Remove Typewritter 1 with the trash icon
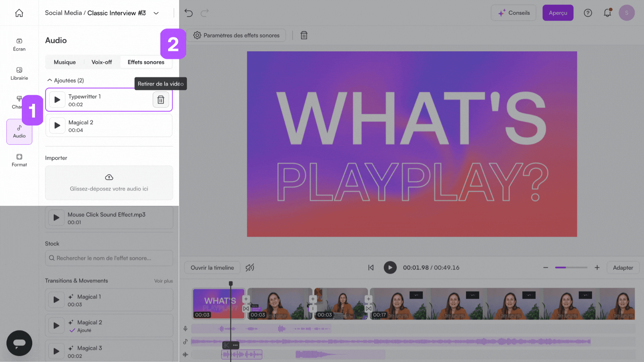This screenshot has width=644, height=362. click(161, 100)
